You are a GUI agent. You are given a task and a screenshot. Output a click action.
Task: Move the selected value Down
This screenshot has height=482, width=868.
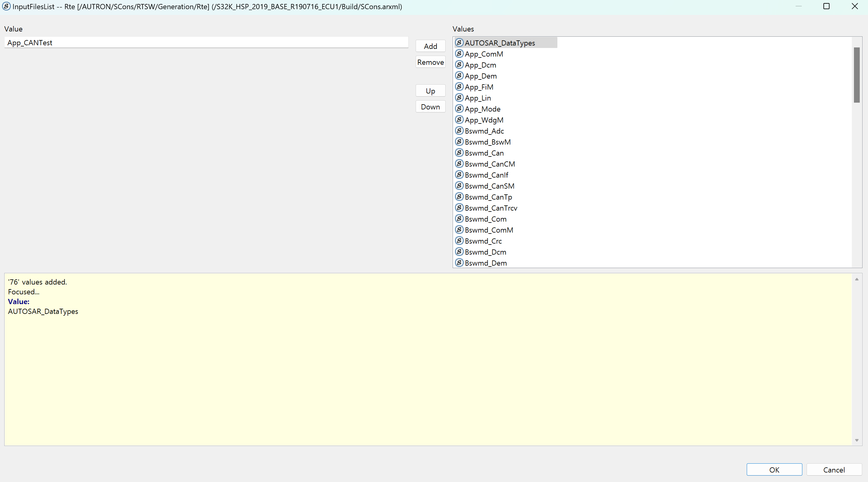pos(430,107)
